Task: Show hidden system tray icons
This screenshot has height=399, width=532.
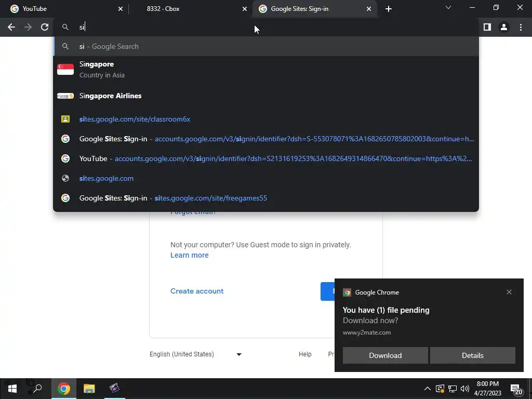Action: click(428, 389)
